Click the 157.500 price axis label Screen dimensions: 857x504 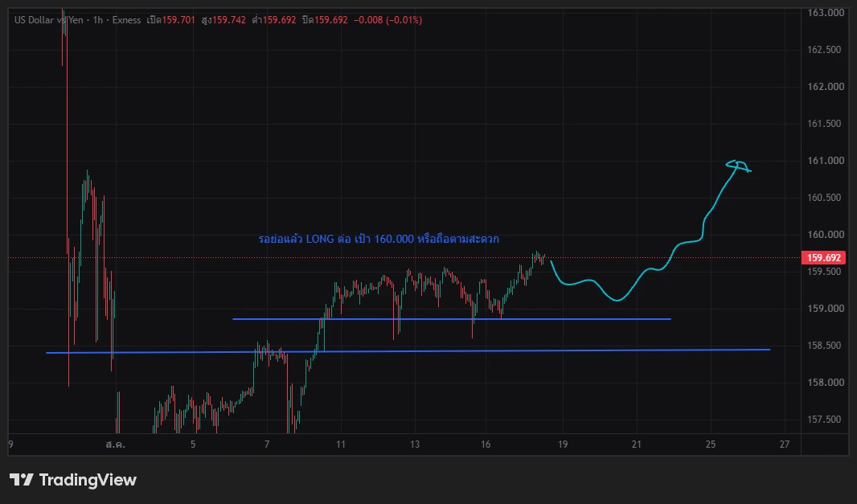pyautogui.click(x=824, y=420)
